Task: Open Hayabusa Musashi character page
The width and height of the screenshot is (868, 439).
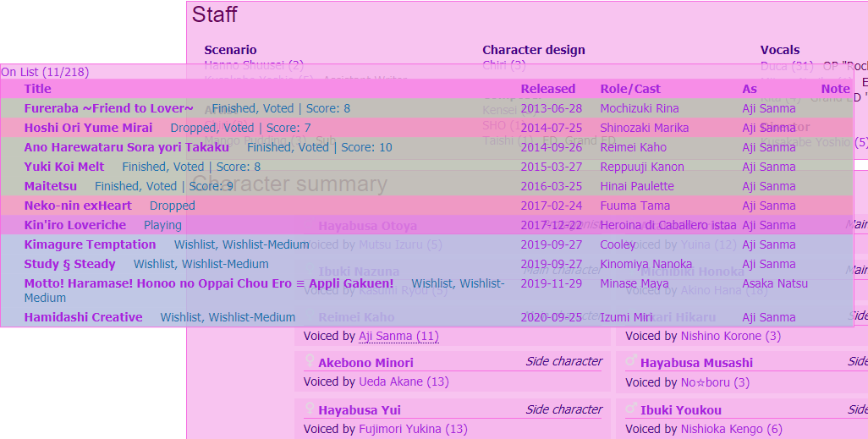Action: 696,363
